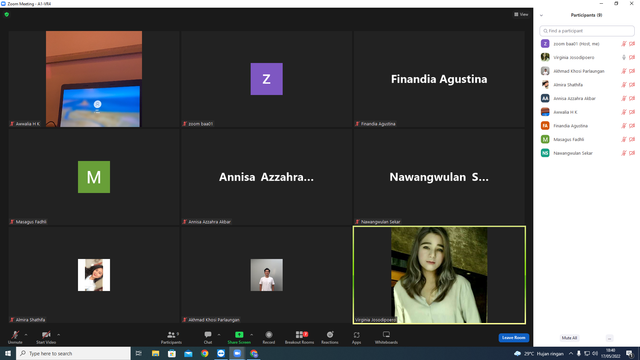Open the weather widget showing Hujan ringan
This screenshot has height=360, width=640.
[539, 353]
